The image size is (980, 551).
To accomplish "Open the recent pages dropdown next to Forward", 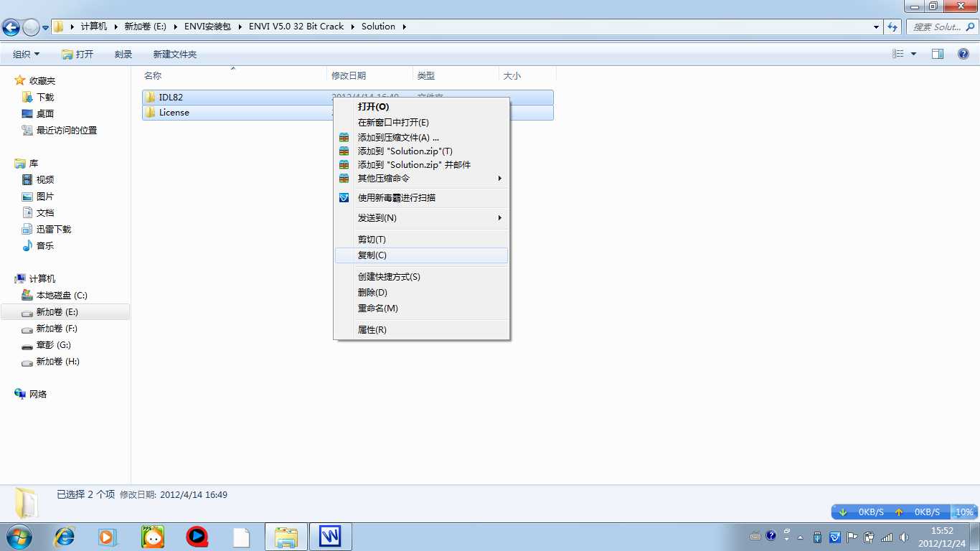I will pyautogui.click(x=46, y=27).
